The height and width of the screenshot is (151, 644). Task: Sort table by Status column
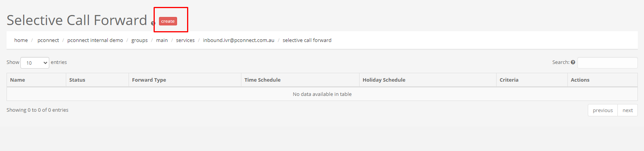97,80
